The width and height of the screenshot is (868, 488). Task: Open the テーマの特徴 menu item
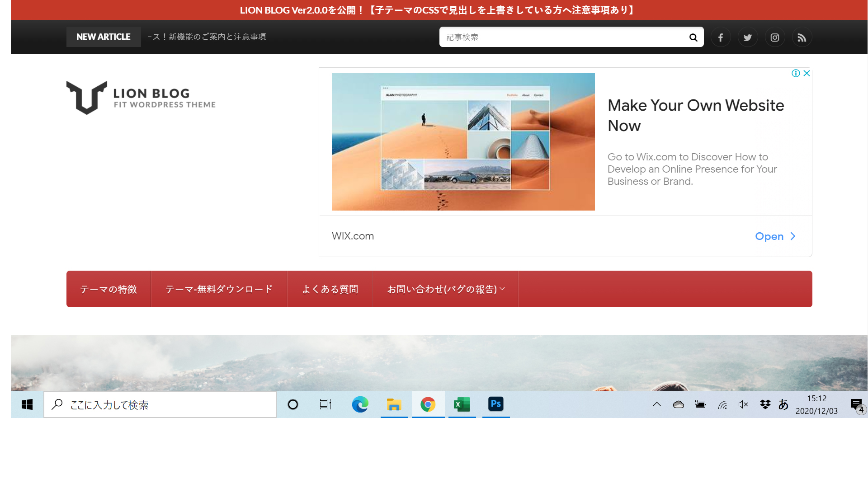(x=108, y=289)
